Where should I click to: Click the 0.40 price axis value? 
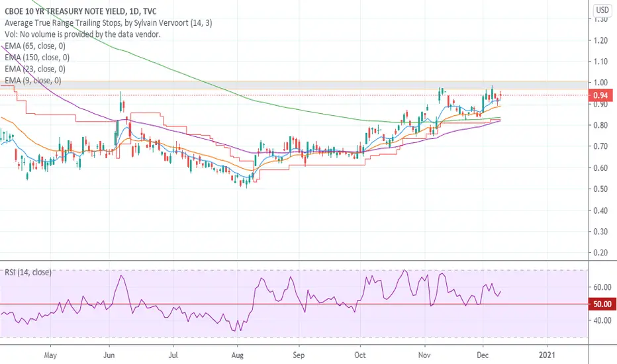coord(600,210)
